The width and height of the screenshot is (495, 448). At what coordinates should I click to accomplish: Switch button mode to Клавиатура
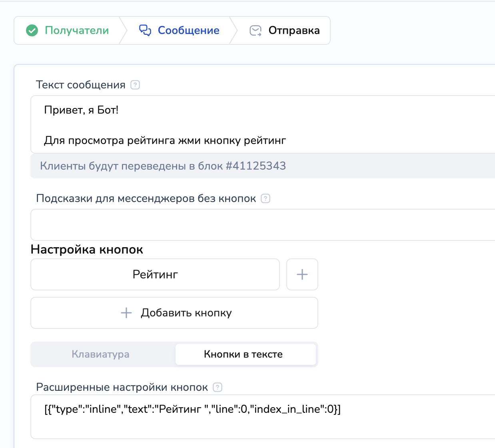(101, 354)
